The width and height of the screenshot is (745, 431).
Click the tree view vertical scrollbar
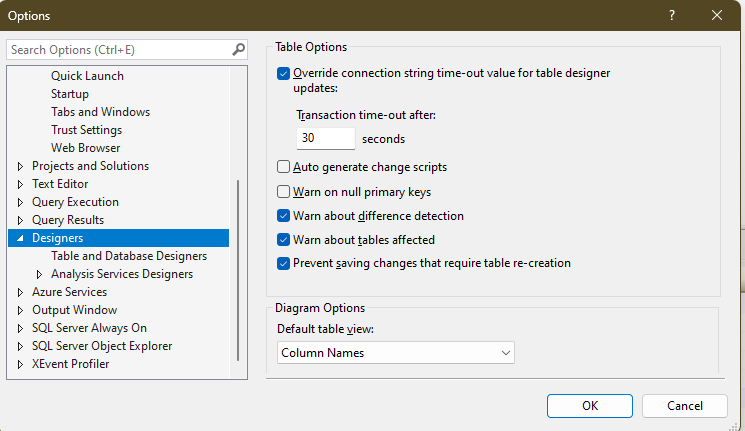pyautogui.click(x=238, y=270)
